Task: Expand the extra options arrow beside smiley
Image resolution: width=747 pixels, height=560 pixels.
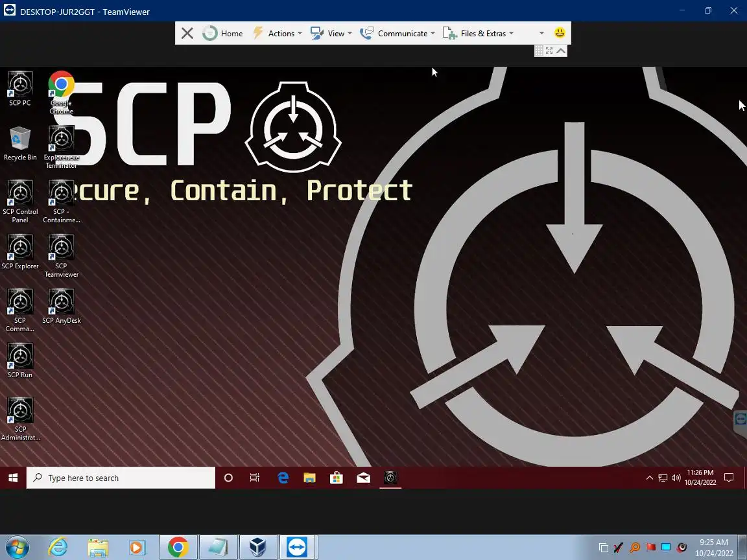Action: tap(541, 33)
